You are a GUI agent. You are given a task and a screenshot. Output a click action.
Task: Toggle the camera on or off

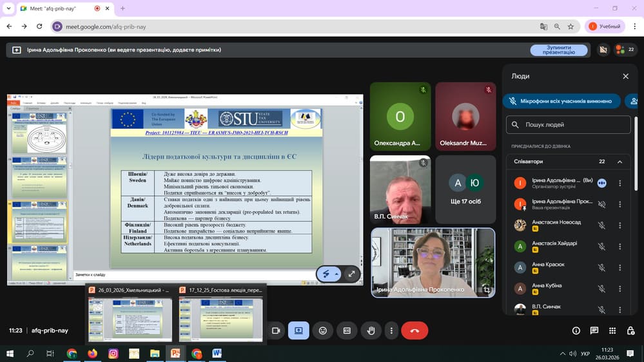point(276,330)
